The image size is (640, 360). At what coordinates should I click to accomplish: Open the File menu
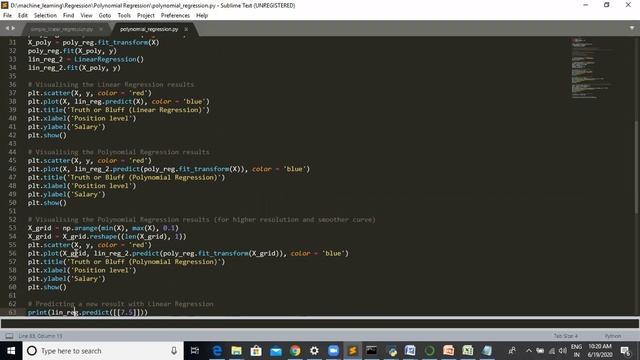click(7, 16)
